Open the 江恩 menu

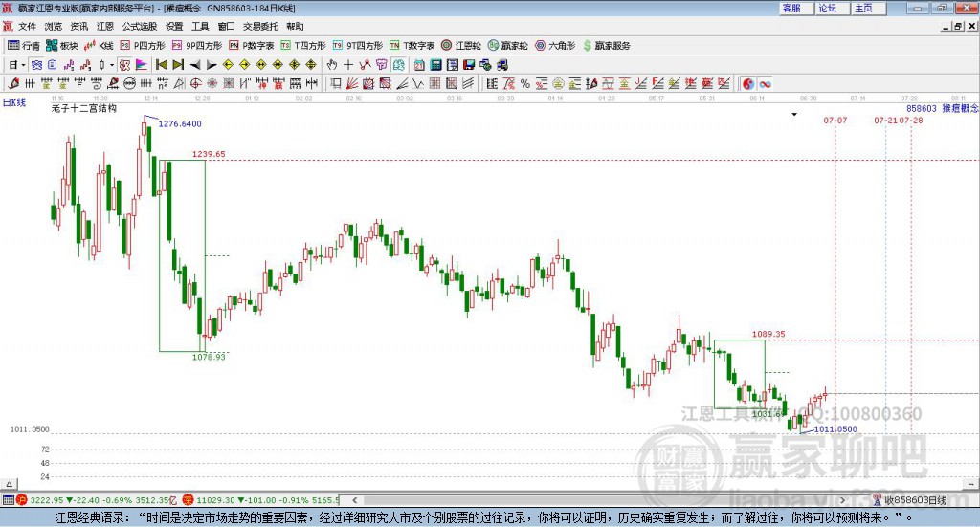[105, 26]
